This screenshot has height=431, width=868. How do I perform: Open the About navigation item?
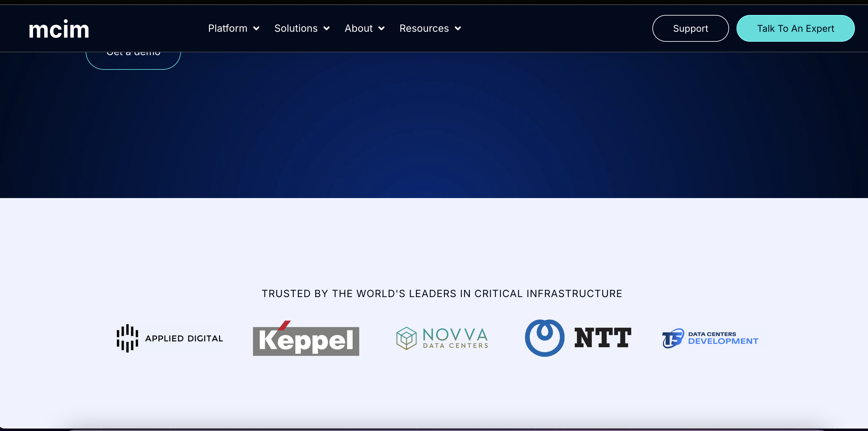pyautogui.click(x=359, y=28)
